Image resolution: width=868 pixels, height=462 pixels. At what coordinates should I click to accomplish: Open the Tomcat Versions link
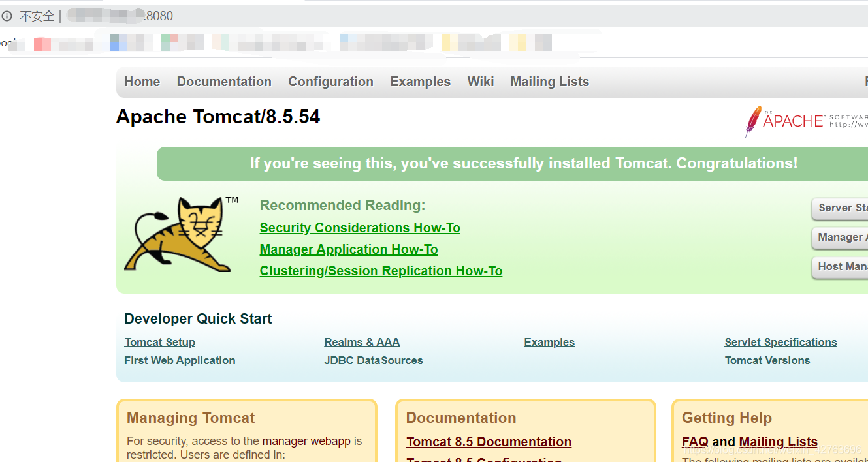tap(767, 360)
